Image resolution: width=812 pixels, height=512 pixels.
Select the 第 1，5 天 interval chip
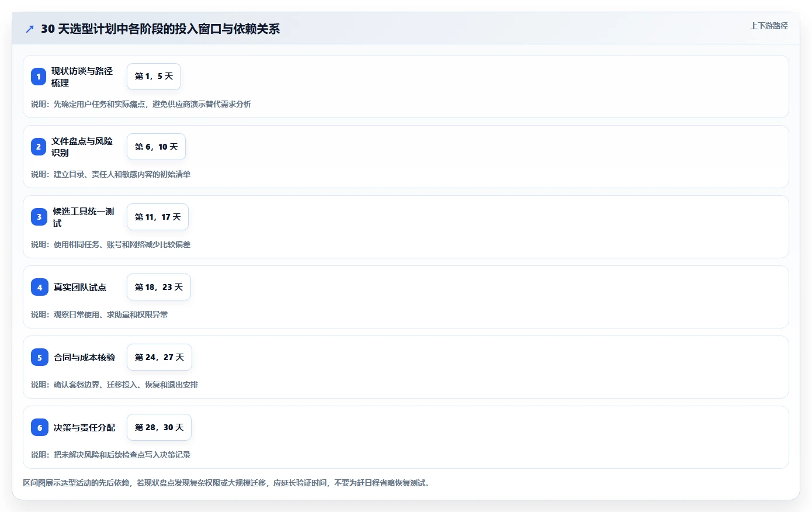[x=154, y=77]
